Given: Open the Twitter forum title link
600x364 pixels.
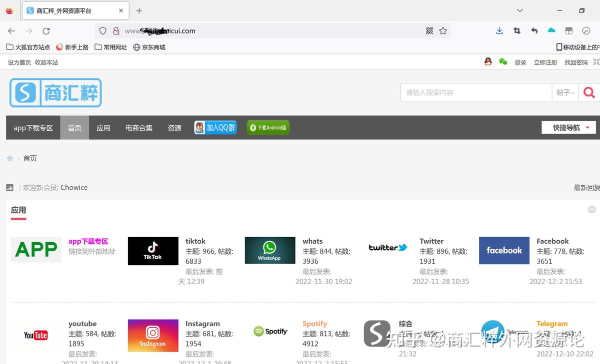Looking at the screenshot, I should coord(431,241).
